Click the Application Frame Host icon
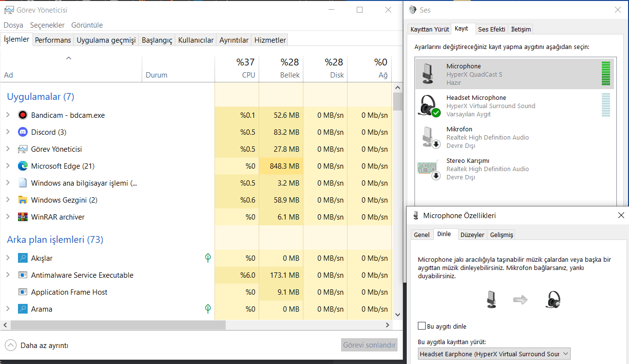 pos(22,292)
